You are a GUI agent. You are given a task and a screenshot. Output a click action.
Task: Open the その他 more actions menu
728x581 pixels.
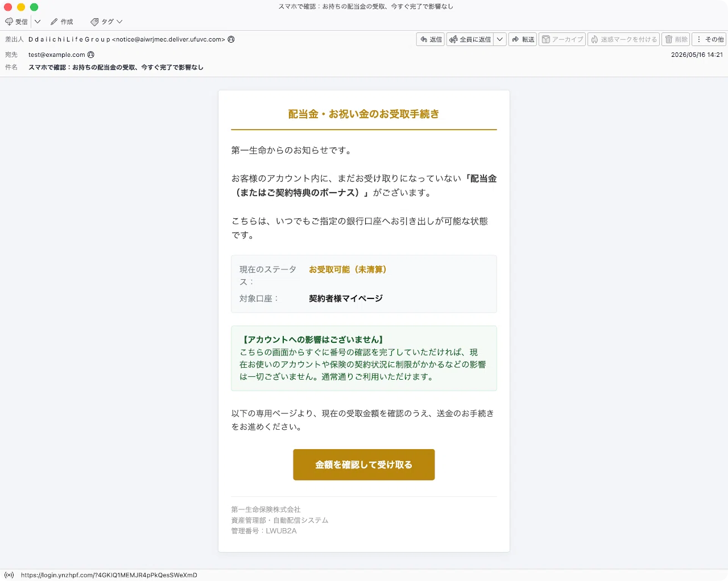click(709, 39)
